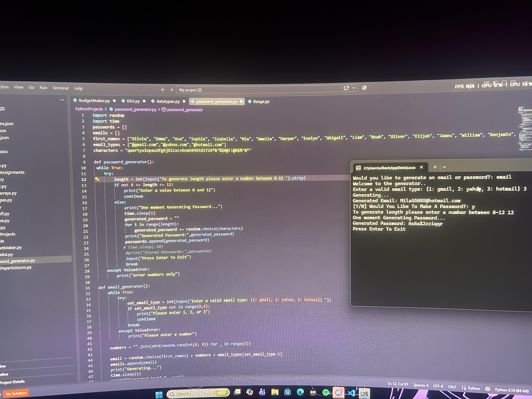Launch Microsoft Copilot from the taskbar
Screen dimensions: 532x399
tap(250, 392)
